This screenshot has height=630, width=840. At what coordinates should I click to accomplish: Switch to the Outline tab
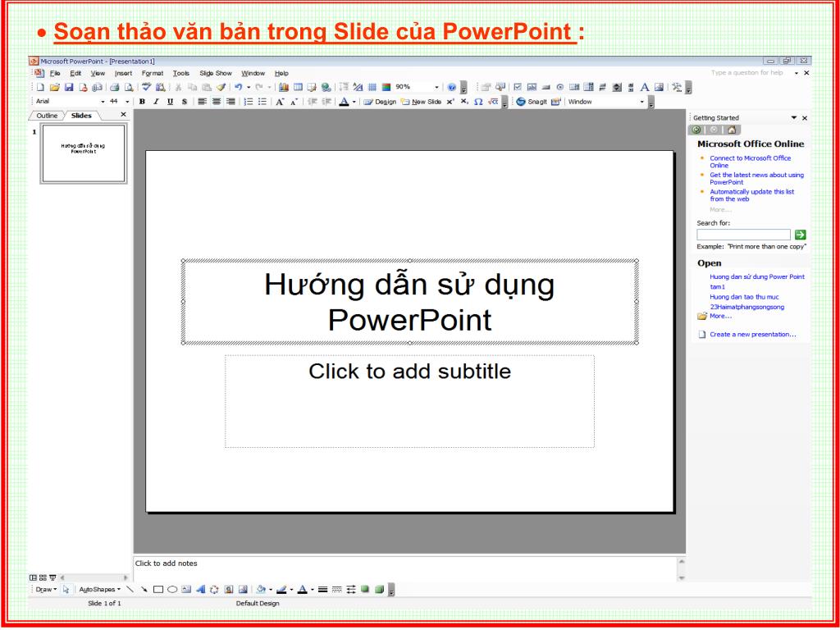pyautogui.click(x=47, y=116)
